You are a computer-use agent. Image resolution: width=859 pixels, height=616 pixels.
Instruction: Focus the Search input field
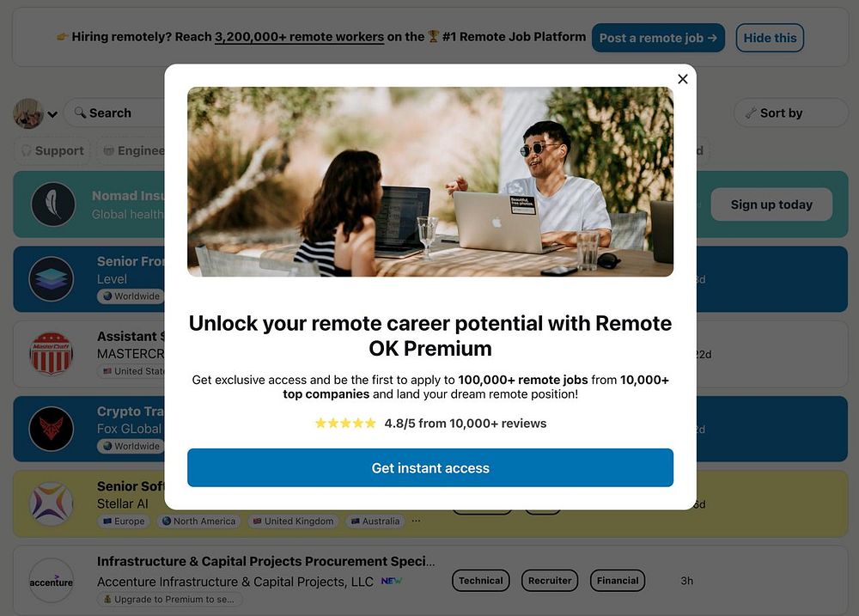click(x=114, y=113)
